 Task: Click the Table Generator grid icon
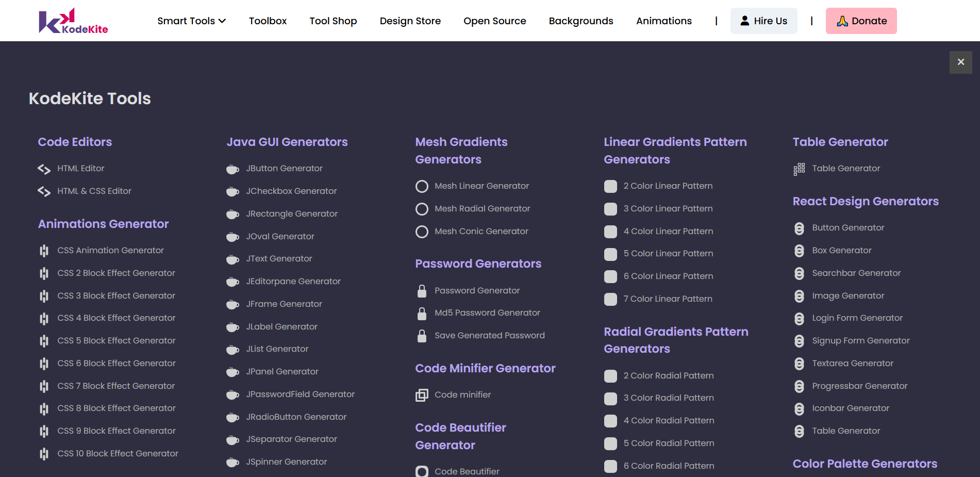(799, 169)
